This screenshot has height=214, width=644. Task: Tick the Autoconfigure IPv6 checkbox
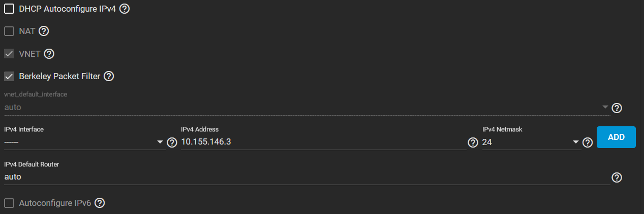pyautogui.click(x=9, y=203)
